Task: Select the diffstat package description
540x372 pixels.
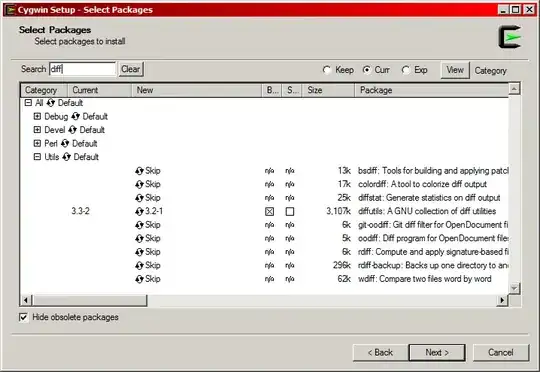Action: pos(429,198)
